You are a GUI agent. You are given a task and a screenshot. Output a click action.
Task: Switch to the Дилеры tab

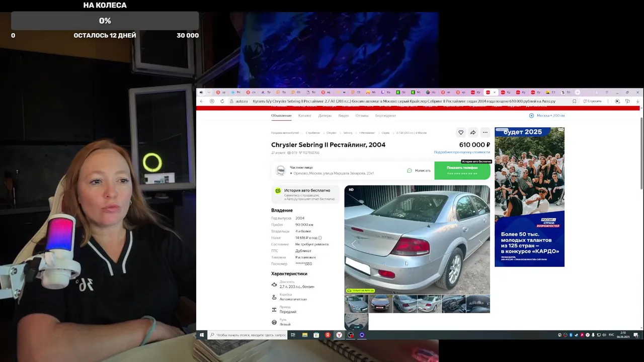(x=325, y=116)
